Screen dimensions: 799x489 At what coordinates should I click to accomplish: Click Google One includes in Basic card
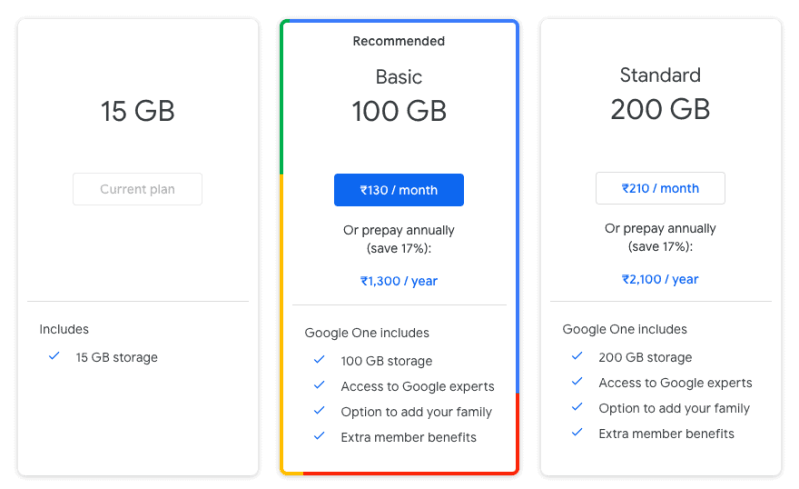367,333
